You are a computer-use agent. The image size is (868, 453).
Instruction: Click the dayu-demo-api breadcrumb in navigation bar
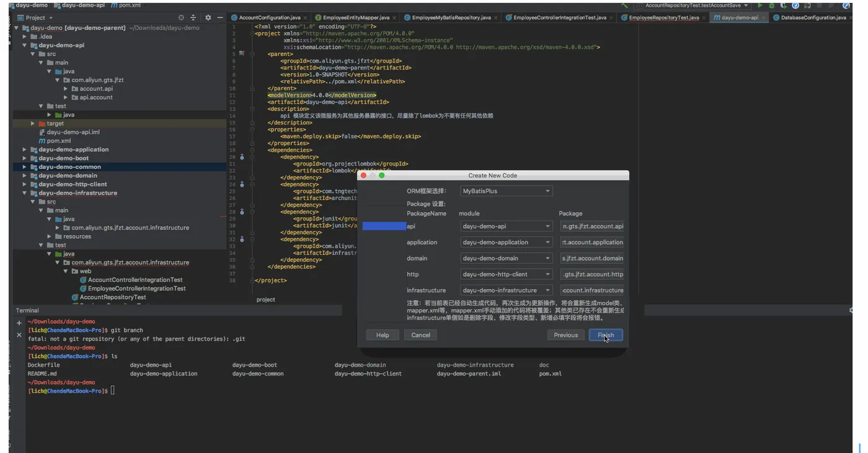[79, 5]
